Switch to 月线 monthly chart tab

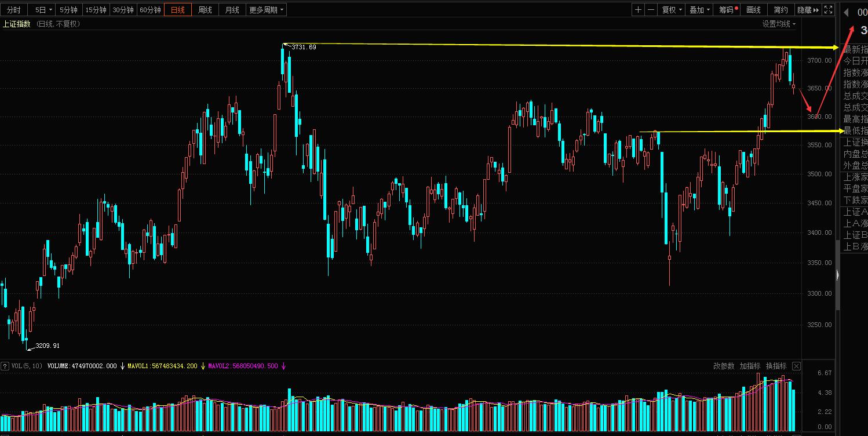click(x=232, y=10)
